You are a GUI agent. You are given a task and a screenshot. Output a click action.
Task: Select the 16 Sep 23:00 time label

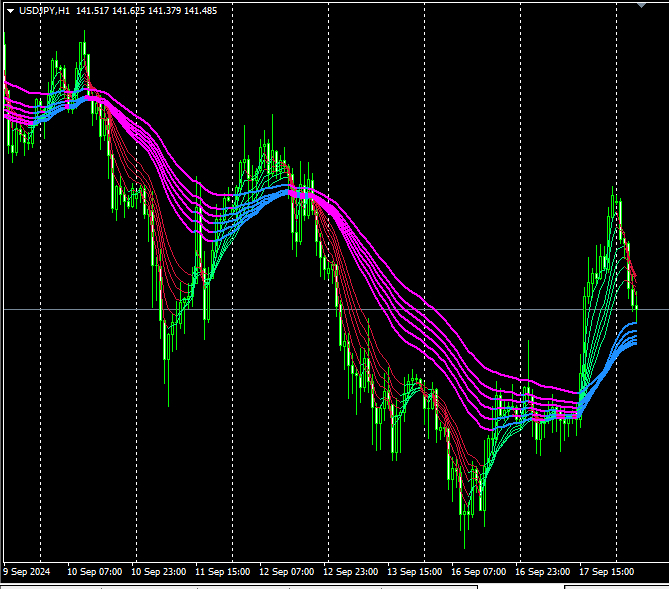coord(543,572)
